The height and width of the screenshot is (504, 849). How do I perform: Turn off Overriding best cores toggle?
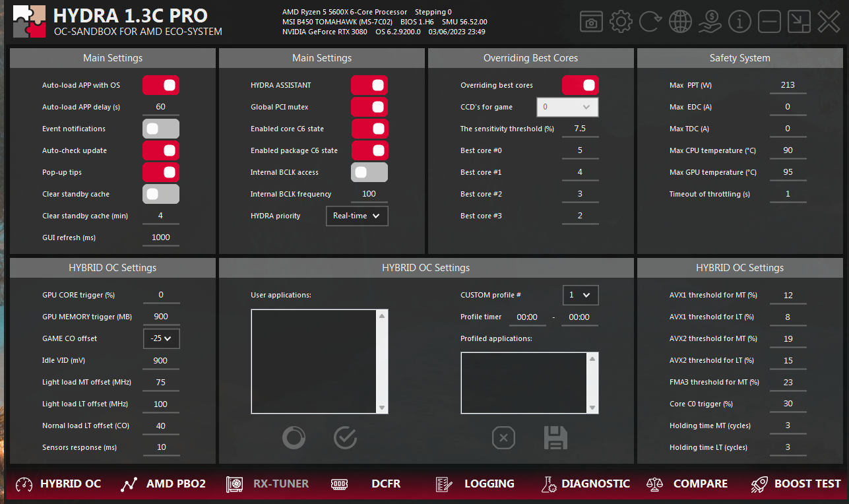(x=581, y=85)
